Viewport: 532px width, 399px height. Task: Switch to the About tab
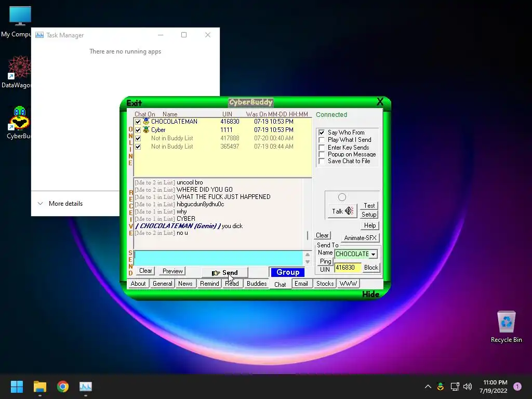138,284
